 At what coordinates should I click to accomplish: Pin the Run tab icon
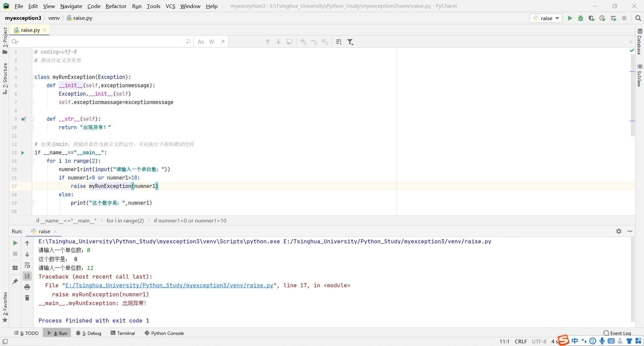[15, 281]
